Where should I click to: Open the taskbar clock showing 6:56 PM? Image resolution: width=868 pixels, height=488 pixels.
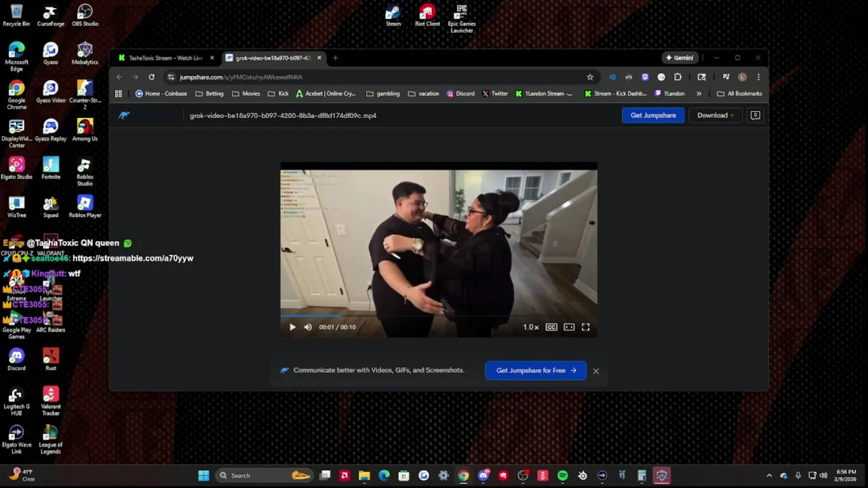point(846,475)
